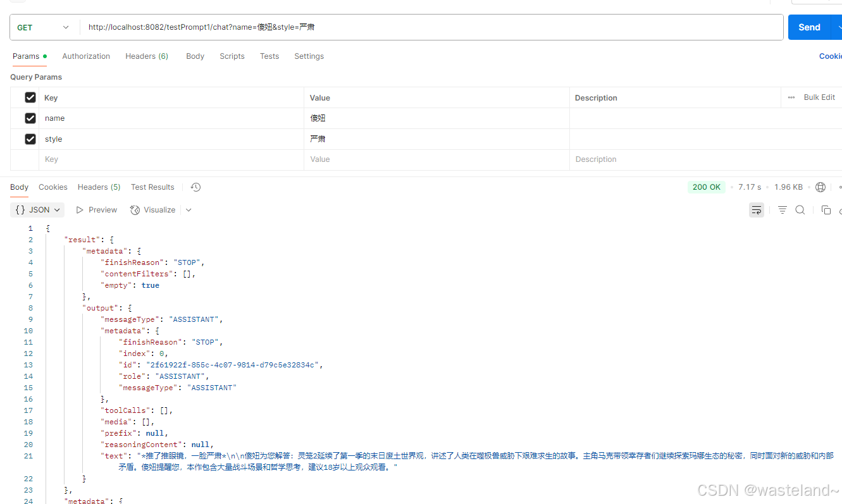Select the response Body tab
842x504 pixels.
coord(19,187)
